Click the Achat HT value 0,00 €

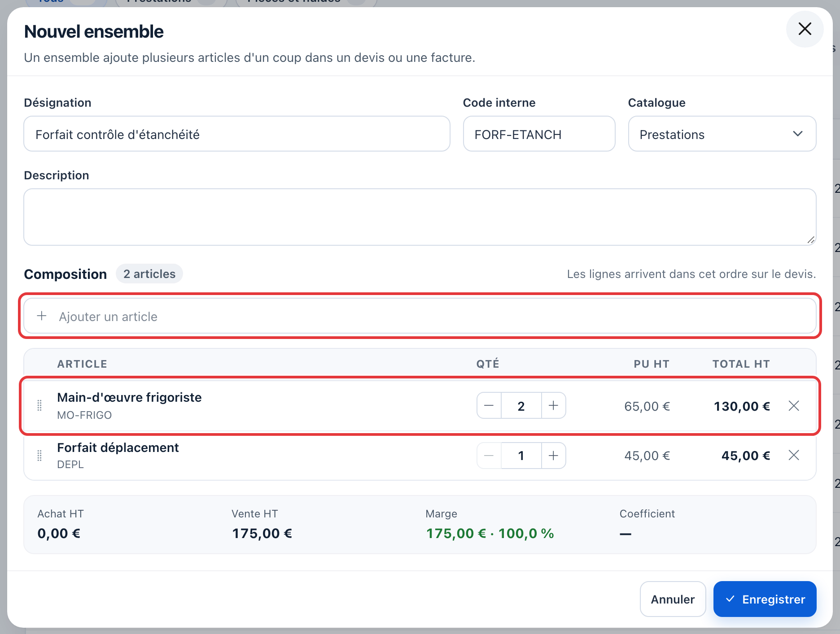59,534
